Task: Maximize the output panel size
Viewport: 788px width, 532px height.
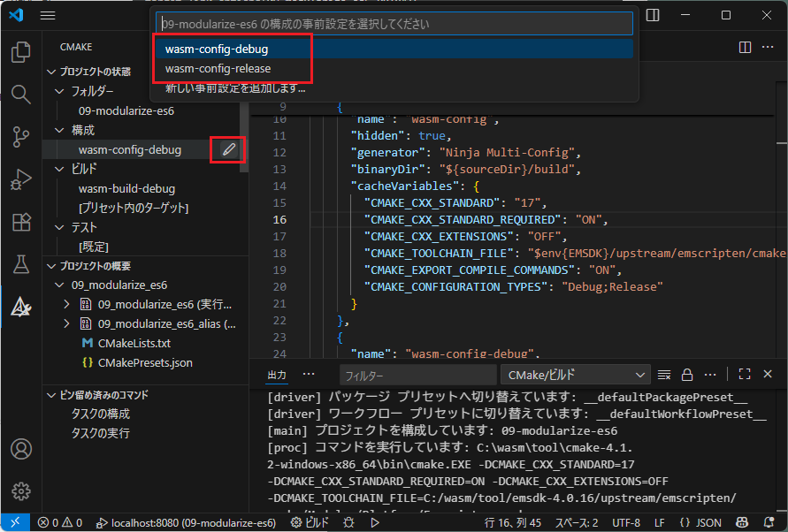Action: [x=745, y=375]
